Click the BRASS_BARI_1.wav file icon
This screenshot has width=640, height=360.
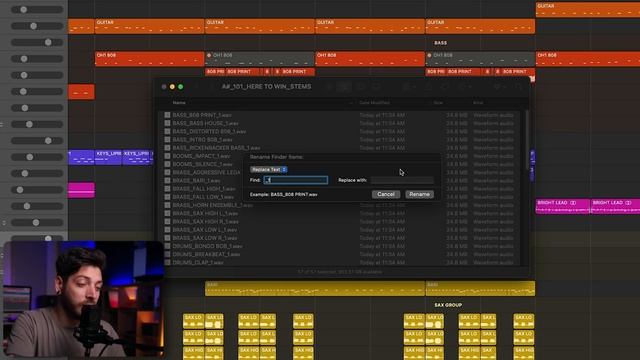point(167,180)
